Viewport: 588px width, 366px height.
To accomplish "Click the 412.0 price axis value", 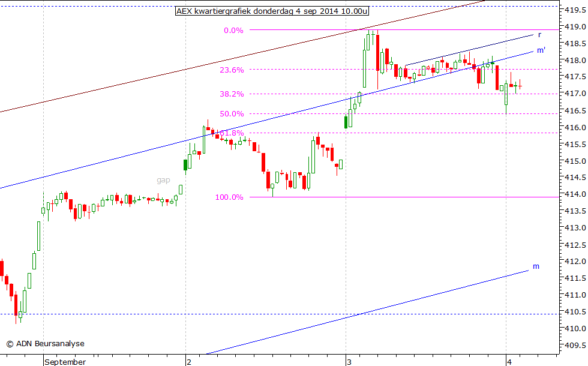I will pyautogui.click(x=575, y=262).
